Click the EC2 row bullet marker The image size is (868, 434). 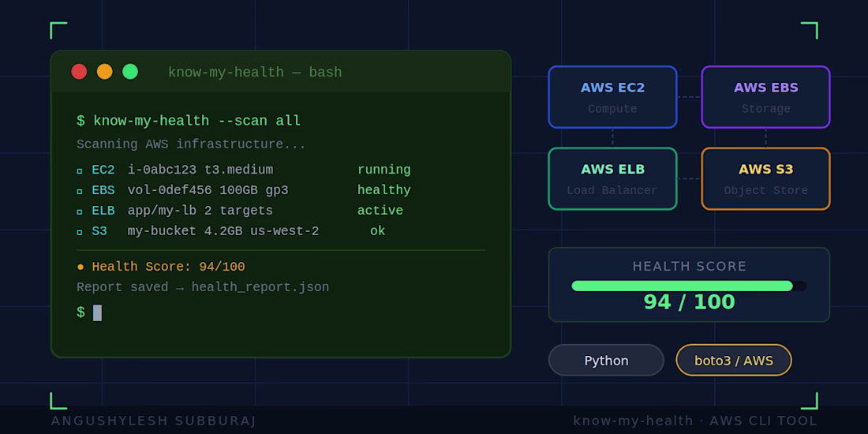80,170
